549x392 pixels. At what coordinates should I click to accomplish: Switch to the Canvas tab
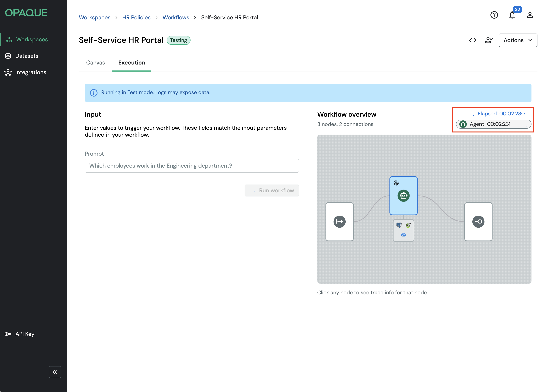pos(95,62)
